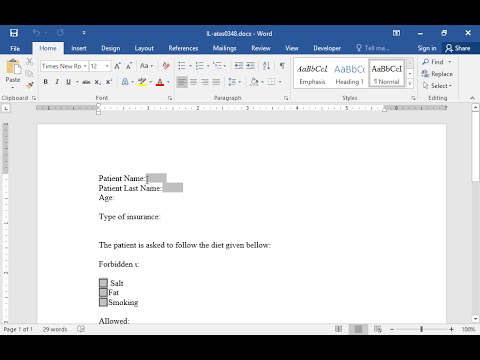Check the Fat checkbox
The height and width of the screenshot is (360, 480).
103,292
